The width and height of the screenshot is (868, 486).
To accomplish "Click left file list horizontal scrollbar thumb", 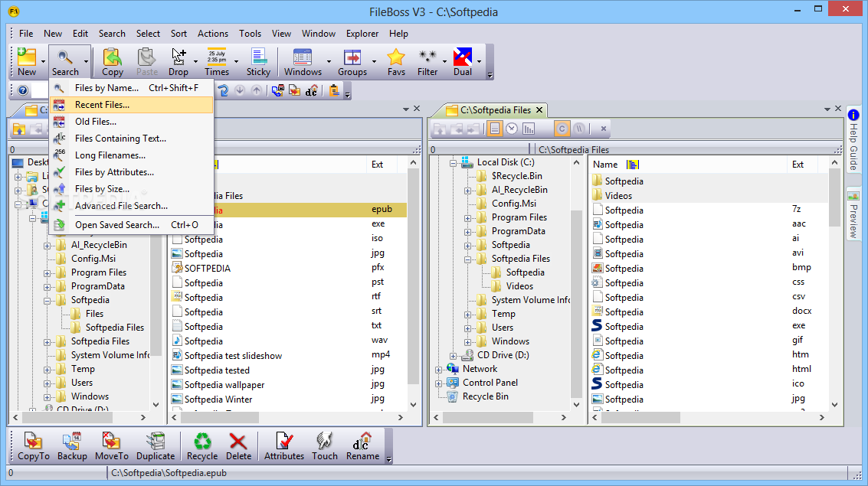I will (x=218, y=418).
